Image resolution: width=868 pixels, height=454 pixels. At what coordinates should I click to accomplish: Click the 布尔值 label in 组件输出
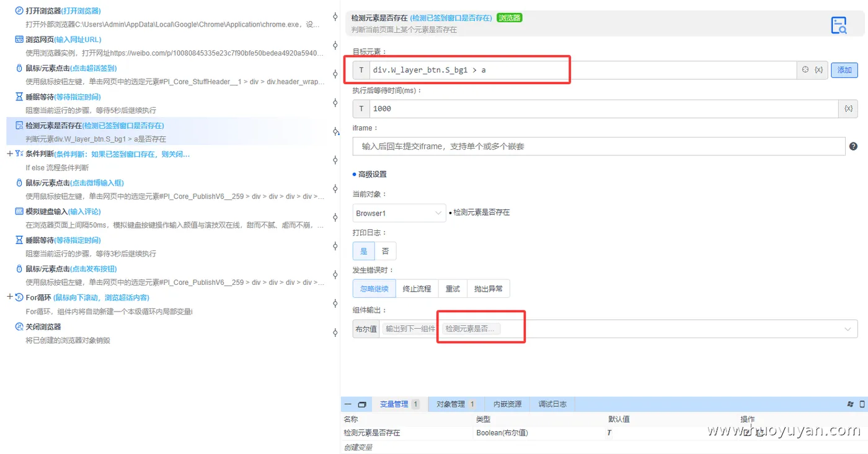[x=366, y=329]
